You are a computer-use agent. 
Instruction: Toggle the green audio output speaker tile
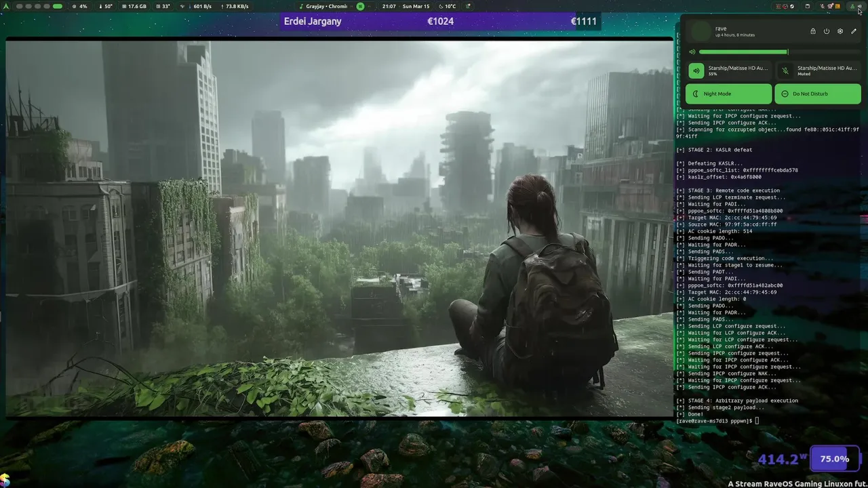[x=696, y=70]
